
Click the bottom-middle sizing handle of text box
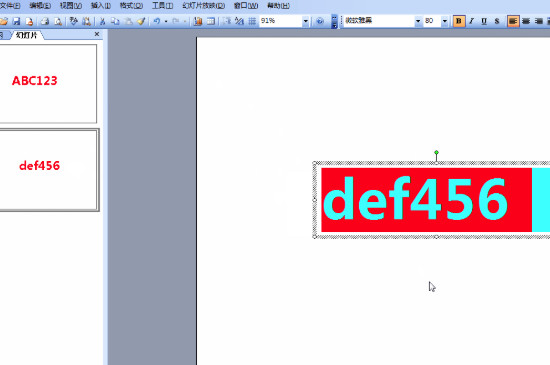tap(436, 237)
